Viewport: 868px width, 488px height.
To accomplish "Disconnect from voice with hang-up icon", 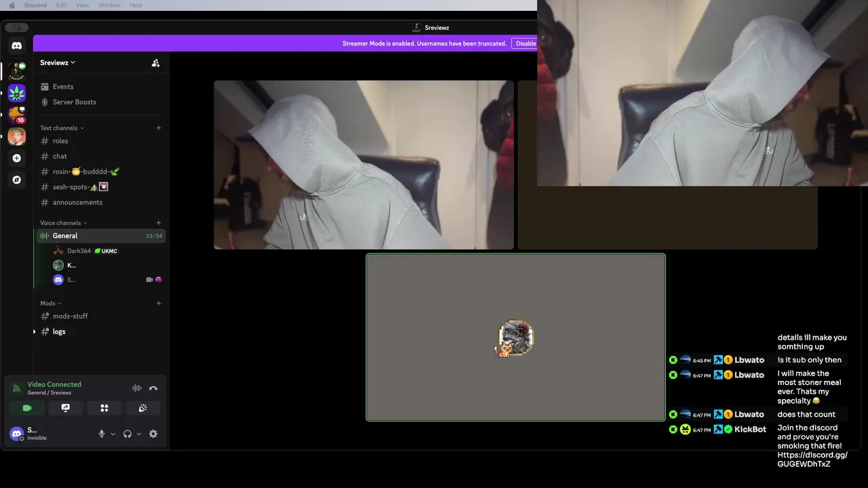I will [x=153, y=388].
